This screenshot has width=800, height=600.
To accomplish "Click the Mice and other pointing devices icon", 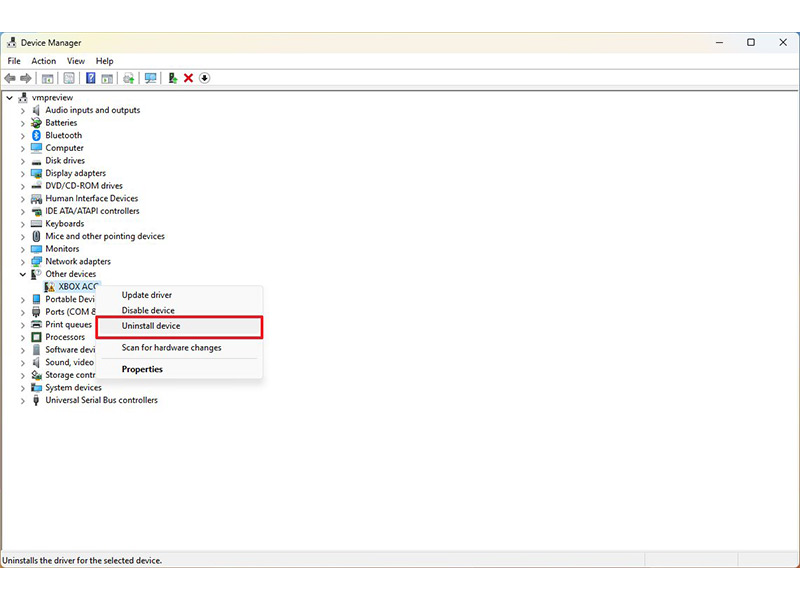I will tap(36, 236).
